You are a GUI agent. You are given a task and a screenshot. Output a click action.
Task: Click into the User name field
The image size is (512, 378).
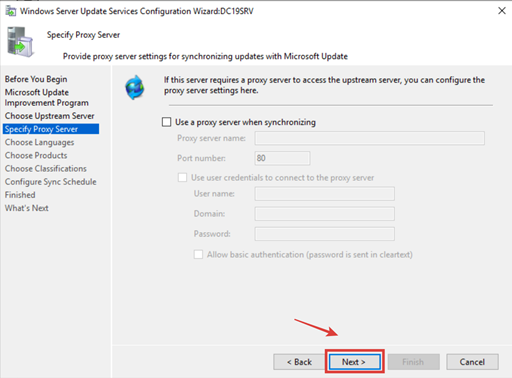[x=324, y=194]
